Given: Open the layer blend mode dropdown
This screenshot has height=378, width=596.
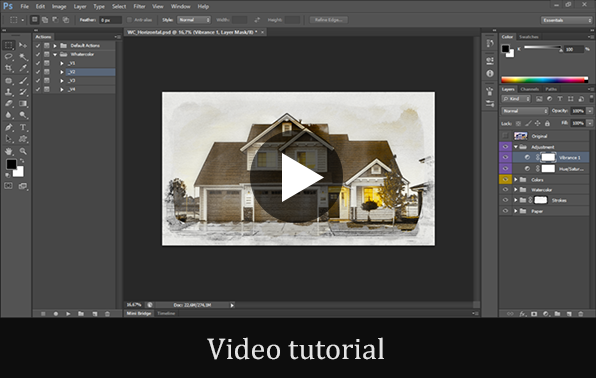Looking at the screenshot, I should click(525, 111).
